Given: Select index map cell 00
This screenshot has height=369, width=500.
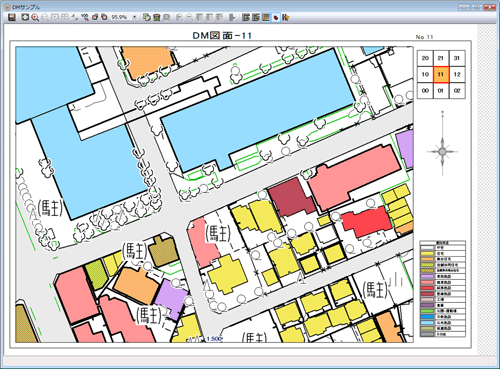Looking at the screenshot, I should (425, 90).
